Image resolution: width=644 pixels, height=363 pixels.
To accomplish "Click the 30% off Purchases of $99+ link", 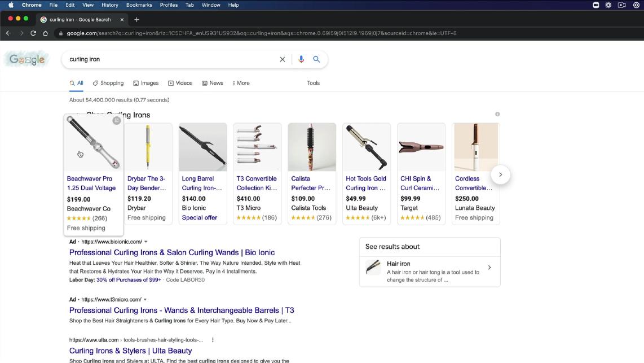I will click(x=129, y=280).
